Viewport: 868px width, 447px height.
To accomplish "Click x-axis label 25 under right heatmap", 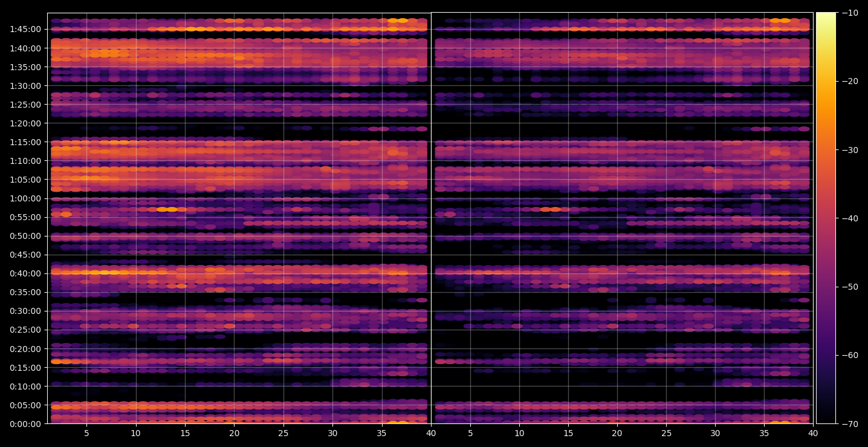I will point(666,433).
